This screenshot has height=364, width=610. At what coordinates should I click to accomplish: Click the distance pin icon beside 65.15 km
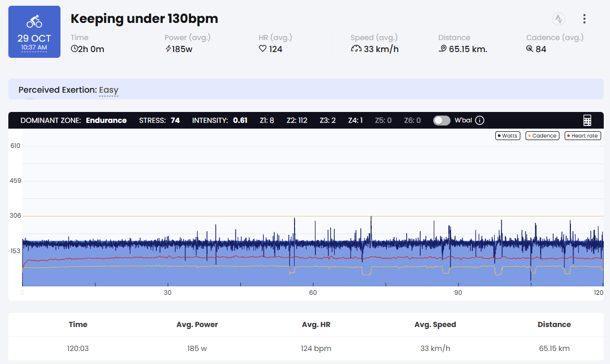443,49
